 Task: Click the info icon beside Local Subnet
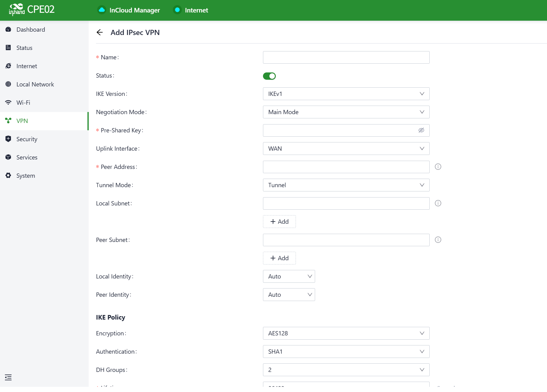coord(438,203)
